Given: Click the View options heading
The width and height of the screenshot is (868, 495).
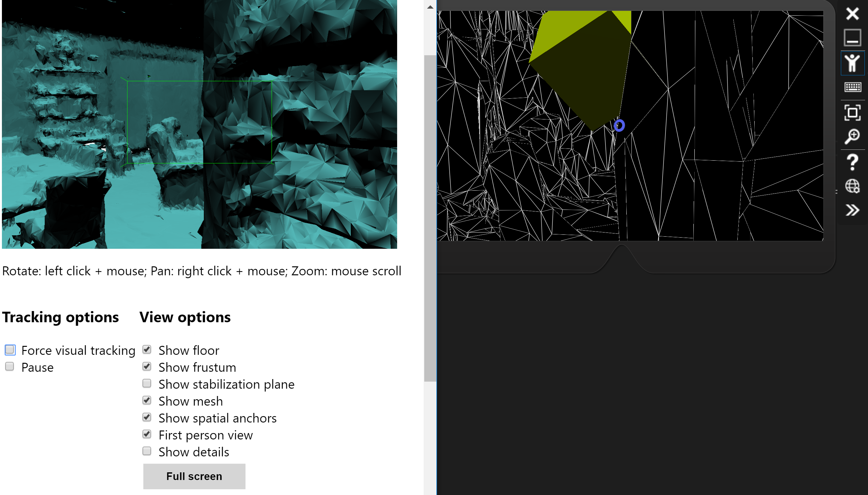Looking at the screenshot, I should (185, 317).
